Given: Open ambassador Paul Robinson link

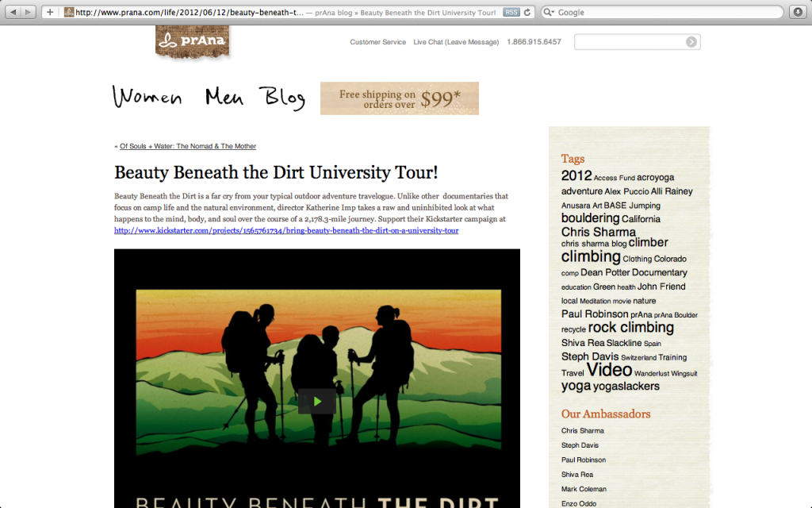Looking at the screenshot, I should pos(584,460).
